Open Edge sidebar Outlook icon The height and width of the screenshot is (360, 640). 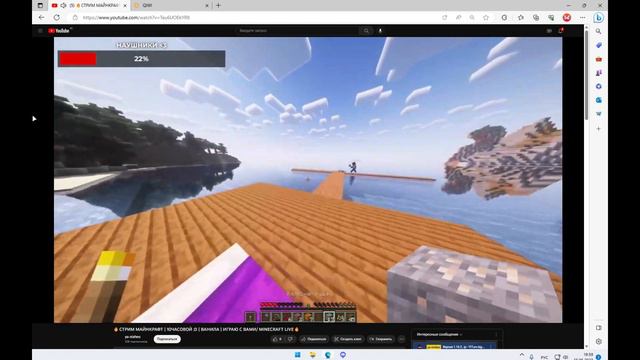[x=598, y=100]
